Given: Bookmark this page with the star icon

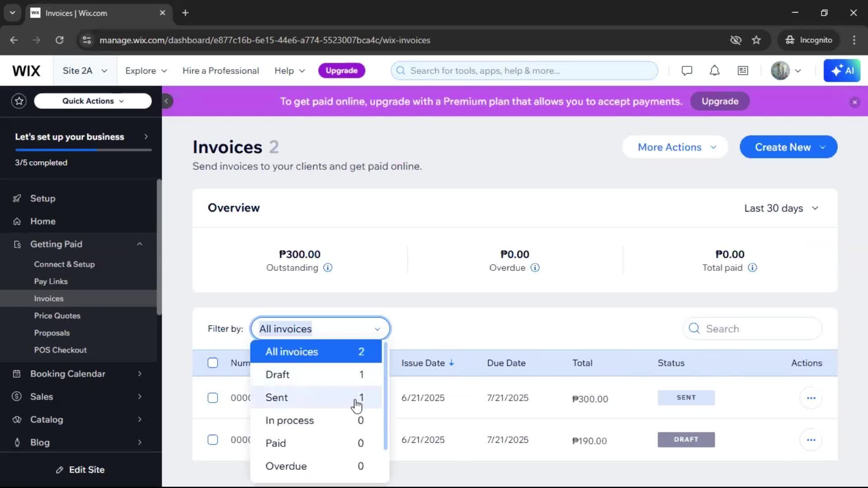Looking at the screenshot, I should tap(756, 40).
